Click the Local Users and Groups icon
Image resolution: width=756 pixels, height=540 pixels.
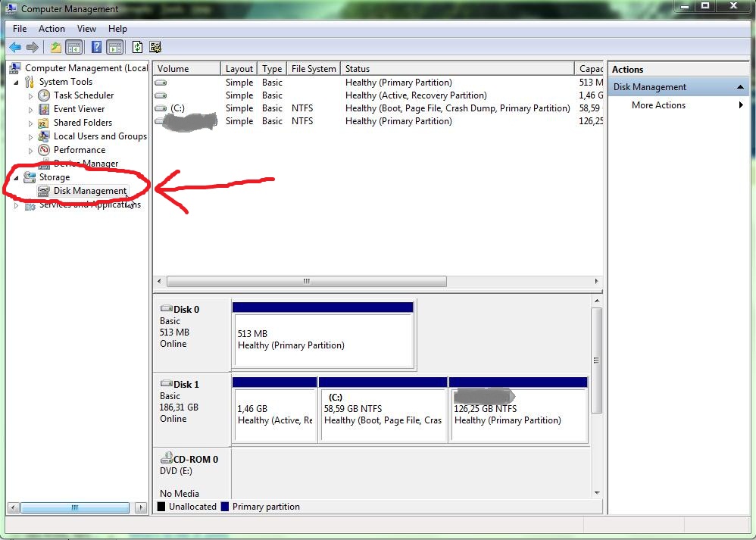[x=44, y=136]
